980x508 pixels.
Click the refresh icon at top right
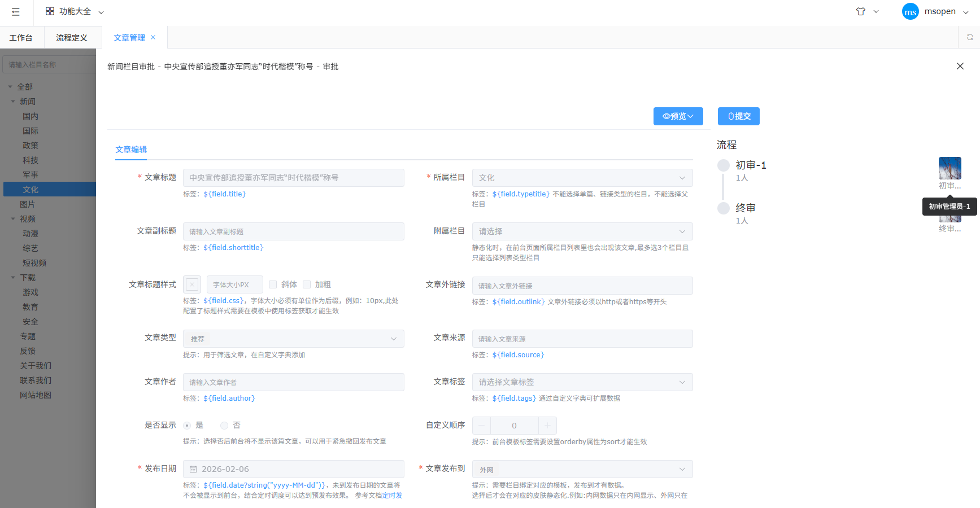click(969, 37)
